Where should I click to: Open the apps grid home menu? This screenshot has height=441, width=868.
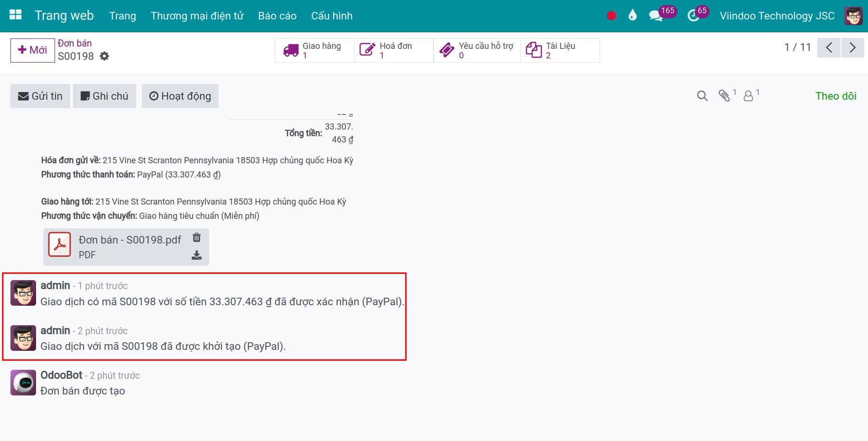(x=16, y=15)
